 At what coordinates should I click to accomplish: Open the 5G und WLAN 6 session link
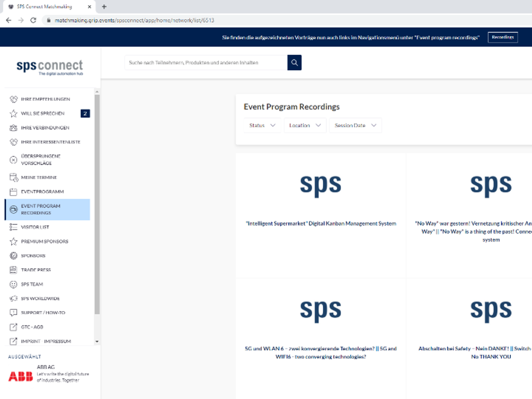[321, 352]
